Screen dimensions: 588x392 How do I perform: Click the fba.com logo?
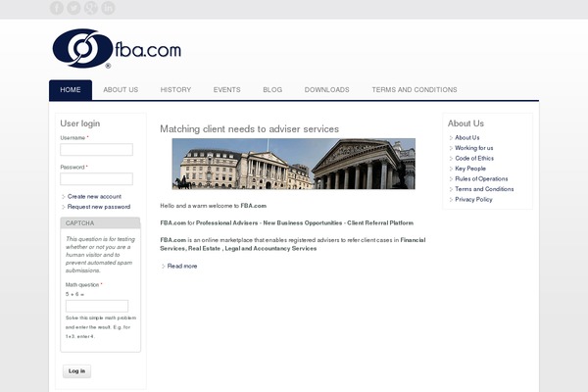tap(117, 49)
